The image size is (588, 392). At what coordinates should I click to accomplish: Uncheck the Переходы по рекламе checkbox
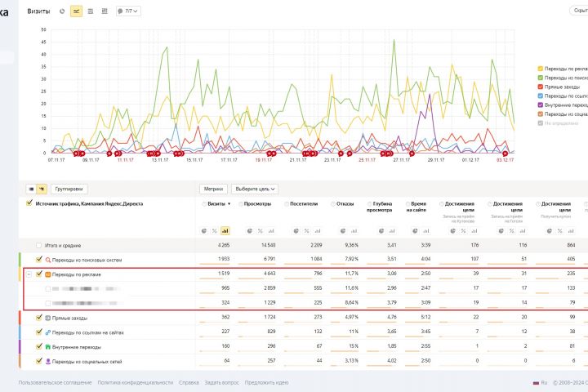pos(39,274)
